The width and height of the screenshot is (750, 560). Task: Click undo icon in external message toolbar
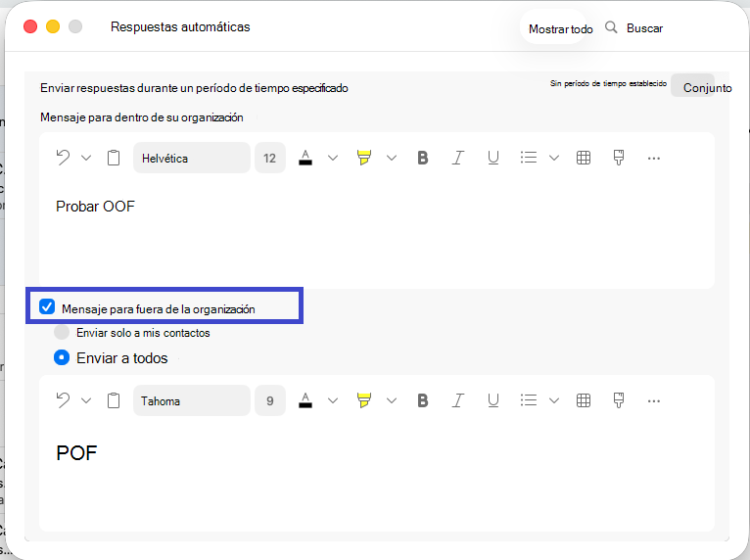point(63,400)
